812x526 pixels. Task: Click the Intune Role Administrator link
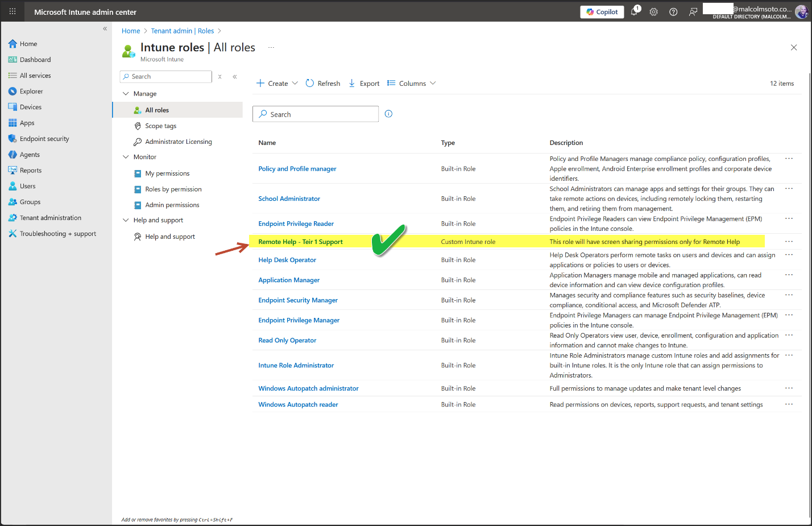[x=296, y=366]
